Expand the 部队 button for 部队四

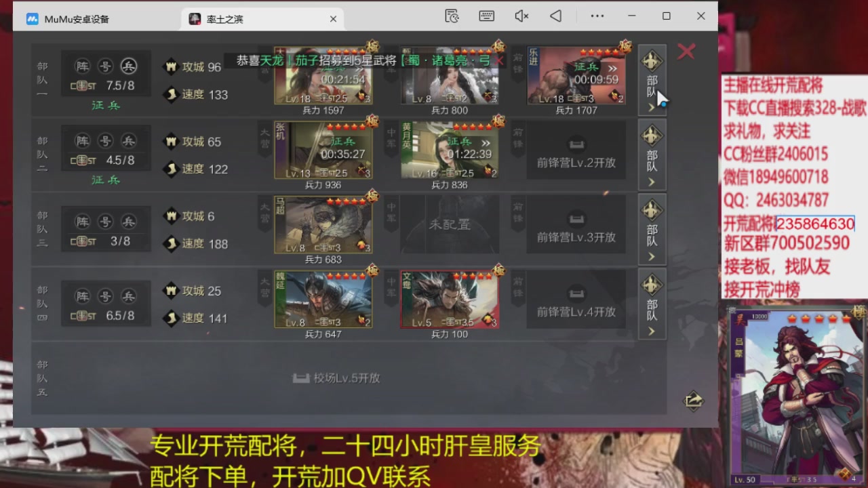tap(652, 304)
